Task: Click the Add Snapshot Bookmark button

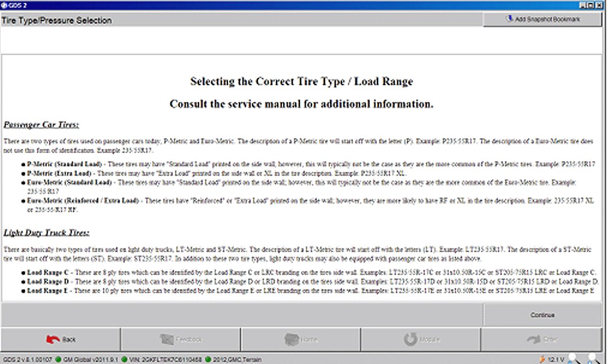Action: click(544, 19)
